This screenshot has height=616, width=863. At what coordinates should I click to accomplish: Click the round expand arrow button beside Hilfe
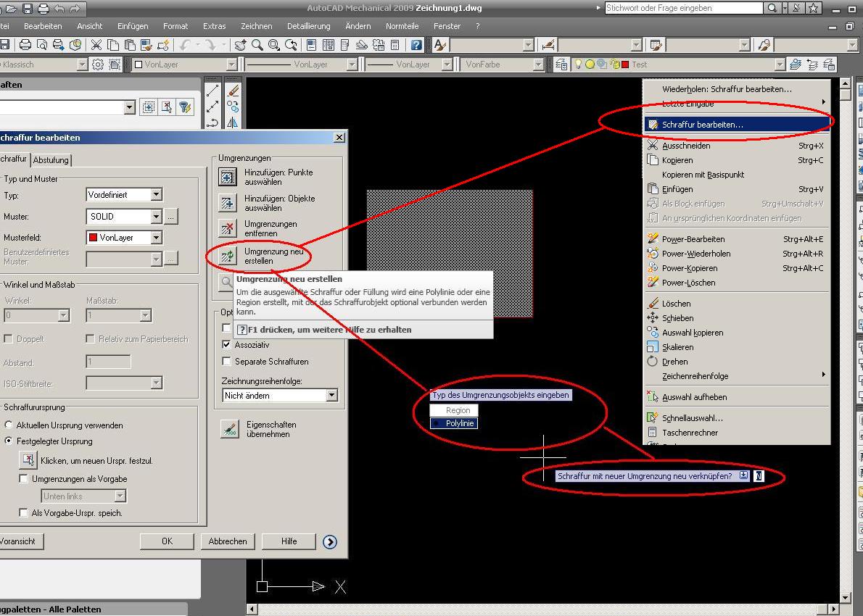tap(330, 542)
